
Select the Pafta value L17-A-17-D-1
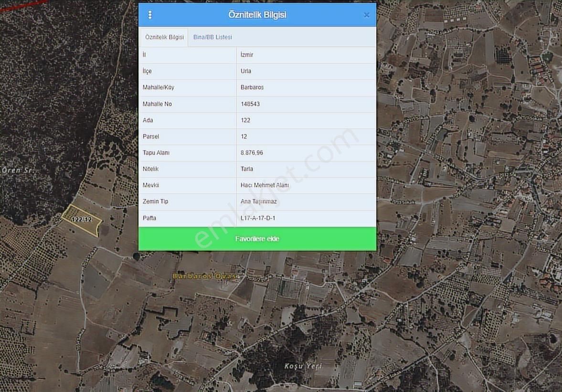tap(258, 218)
